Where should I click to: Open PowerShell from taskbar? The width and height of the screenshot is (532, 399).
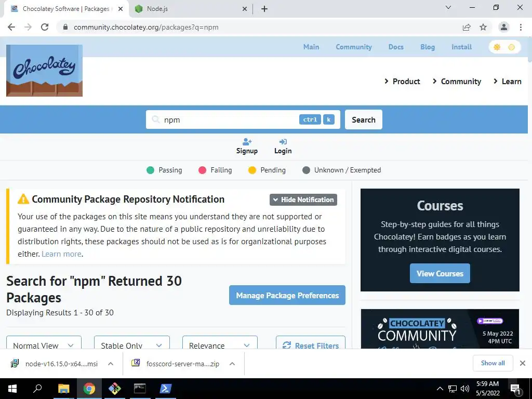[165, 389]
